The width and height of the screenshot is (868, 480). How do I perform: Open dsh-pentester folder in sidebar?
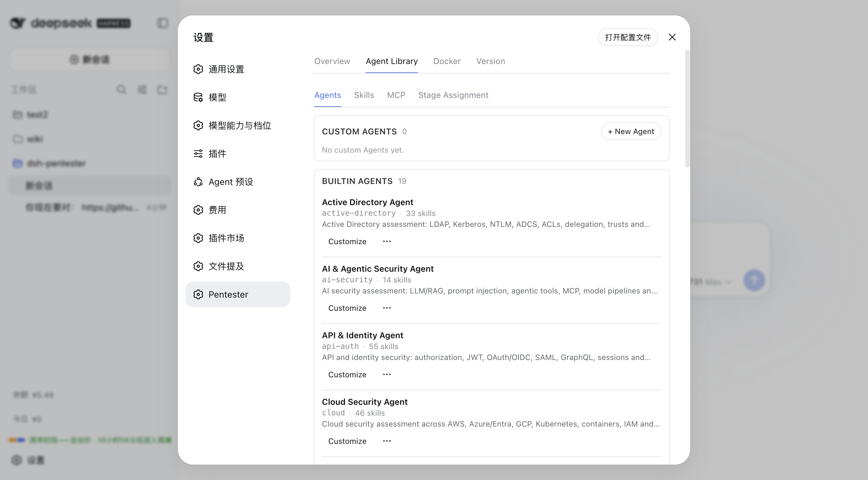89,163
